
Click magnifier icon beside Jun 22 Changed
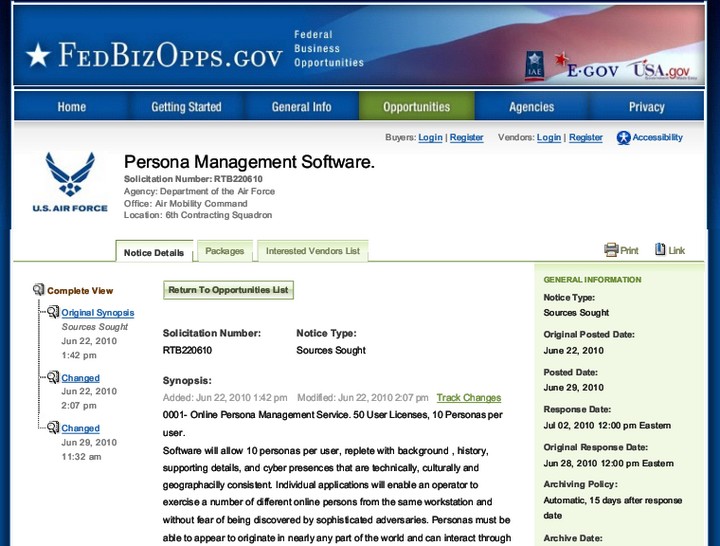pos(53,377)
